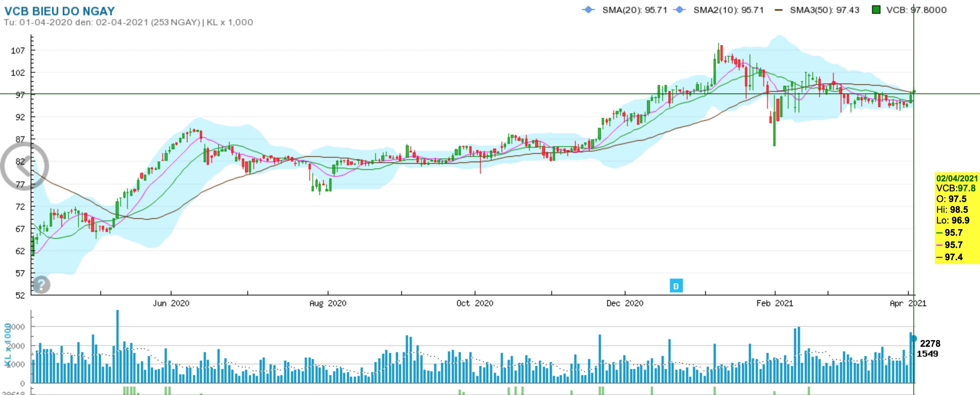Click SMA(20): 95.71 legend label

click(635, 10)
